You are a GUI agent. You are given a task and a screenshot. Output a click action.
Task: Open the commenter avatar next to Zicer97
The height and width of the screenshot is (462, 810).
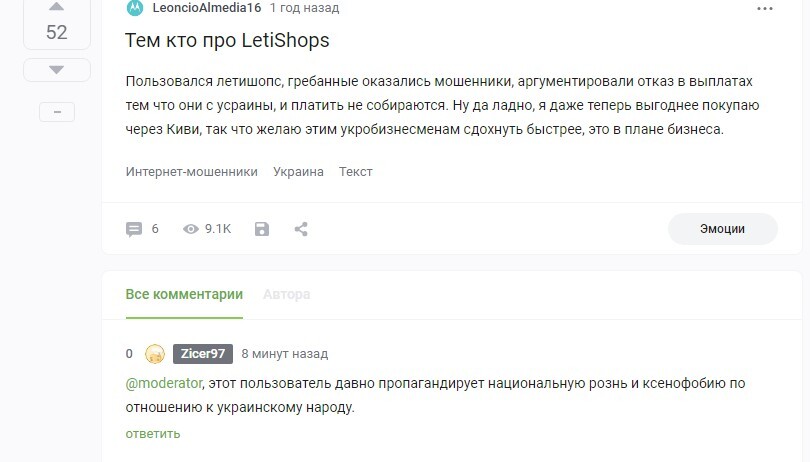click(x=155, y=354)
